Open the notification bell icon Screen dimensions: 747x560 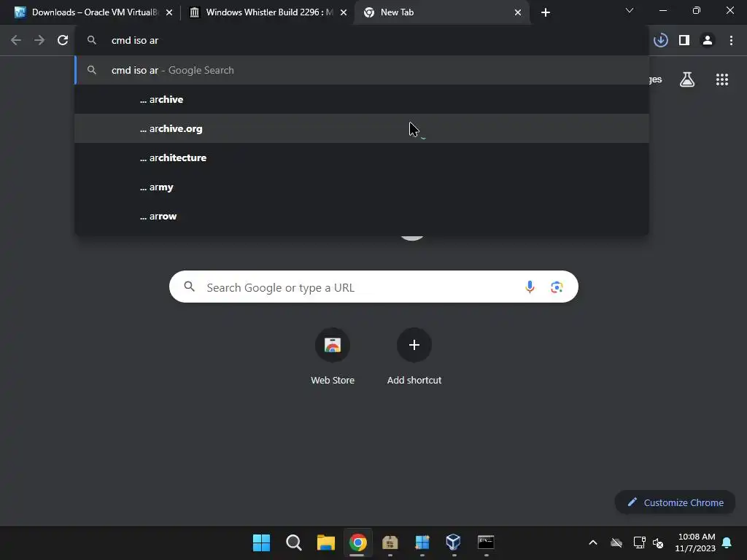(x=727, y=542)
